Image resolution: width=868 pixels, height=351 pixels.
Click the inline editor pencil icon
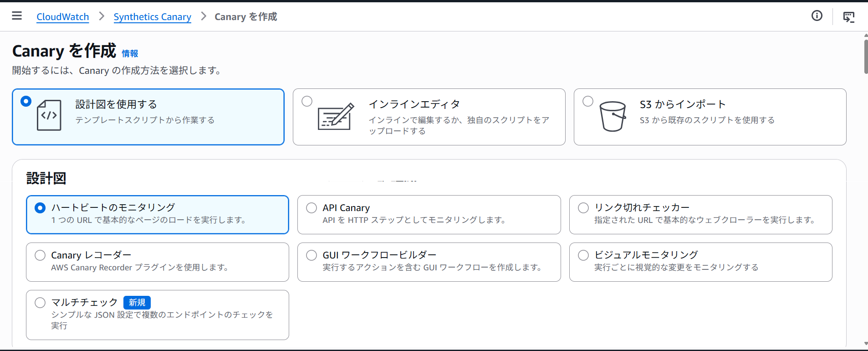(336, 117)
